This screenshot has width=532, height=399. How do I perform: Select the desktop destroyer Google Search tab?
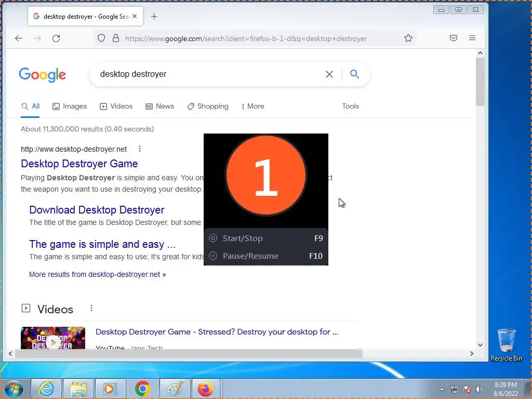pos(86,16)
